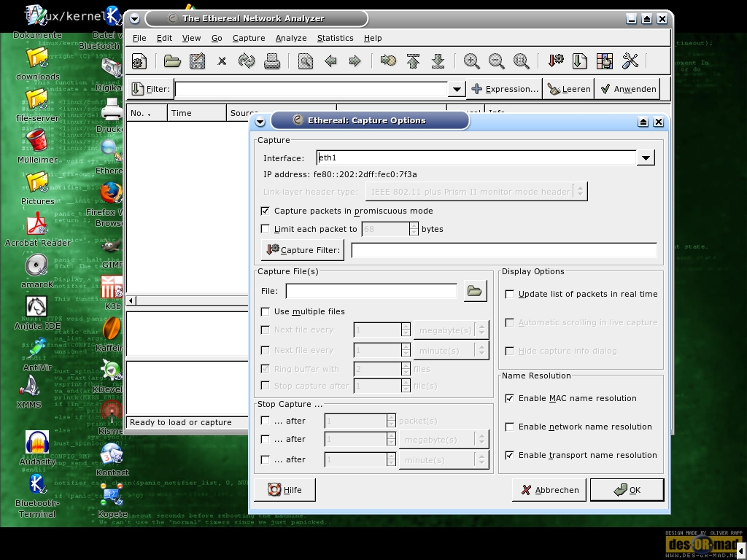Reload the capture file from the toolbar
The height and width of the screenshot is (560, 747).
click(247, 61)
